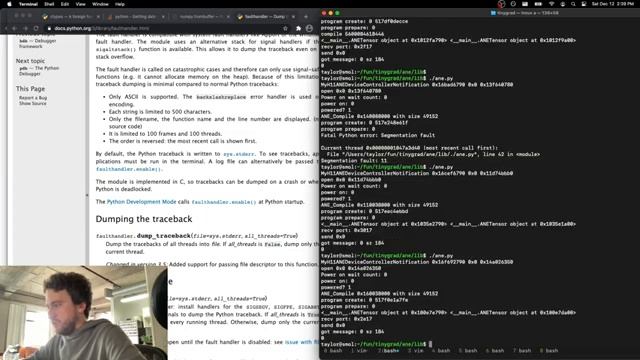Click the site lock icon in address bar

point(49,28)
